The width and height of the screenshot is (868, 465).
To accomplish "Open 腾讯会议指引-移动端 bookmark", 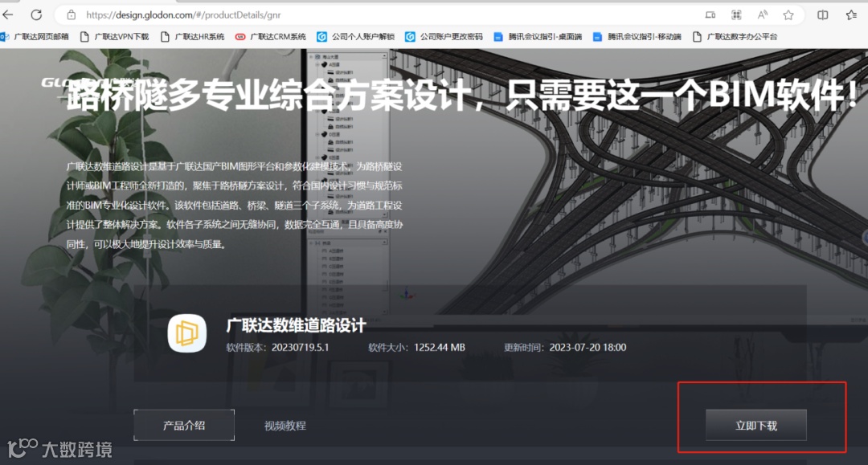I will coord(637,36).
